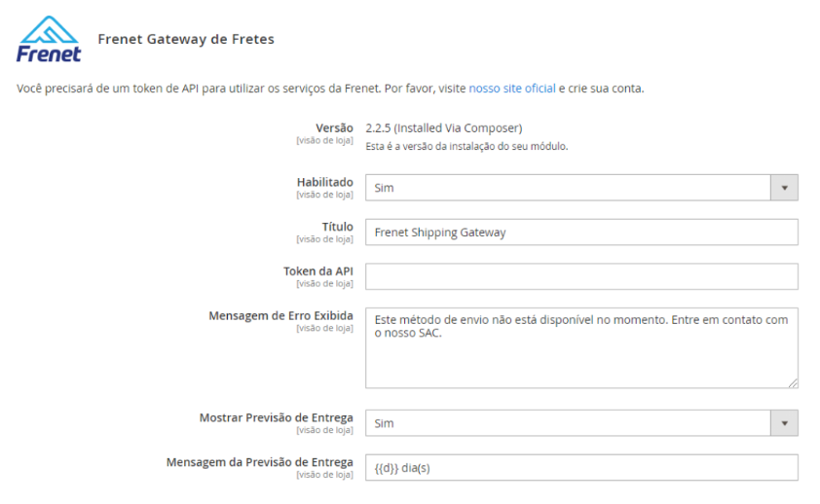Viewport: 820px width, 504px height.
Task: Click the Frenet logo
Action: (x=49, y=39)
